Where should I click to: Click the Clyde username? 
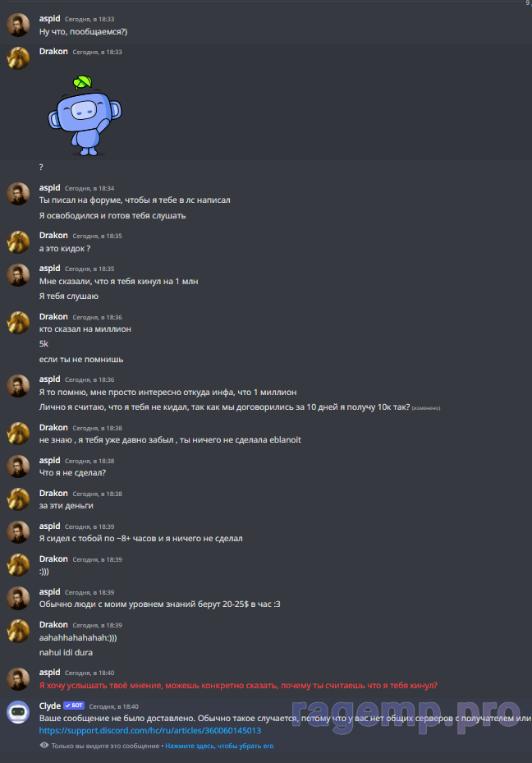[x=49, y=706]
